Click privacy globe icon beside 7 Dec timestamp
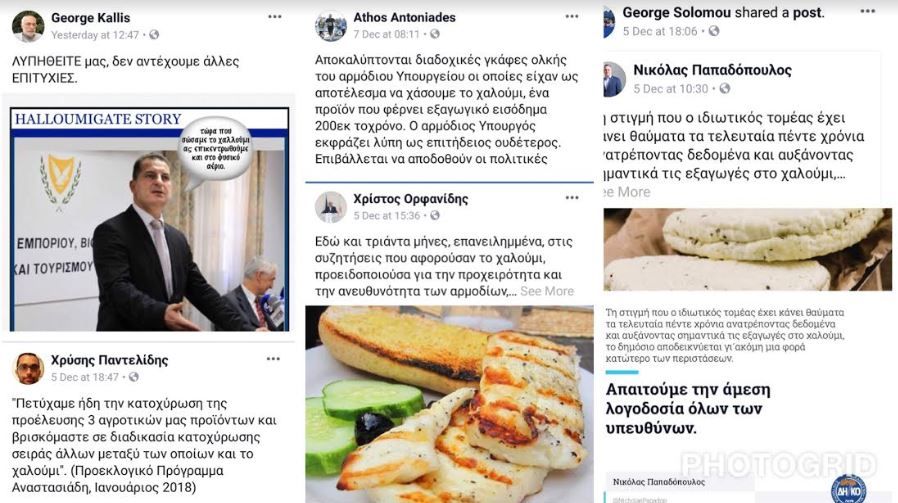 (435, 34)
